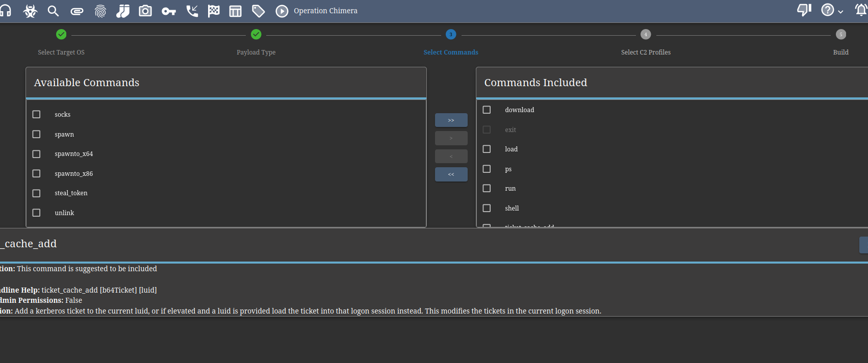Open the socks proxies icon

123,11
